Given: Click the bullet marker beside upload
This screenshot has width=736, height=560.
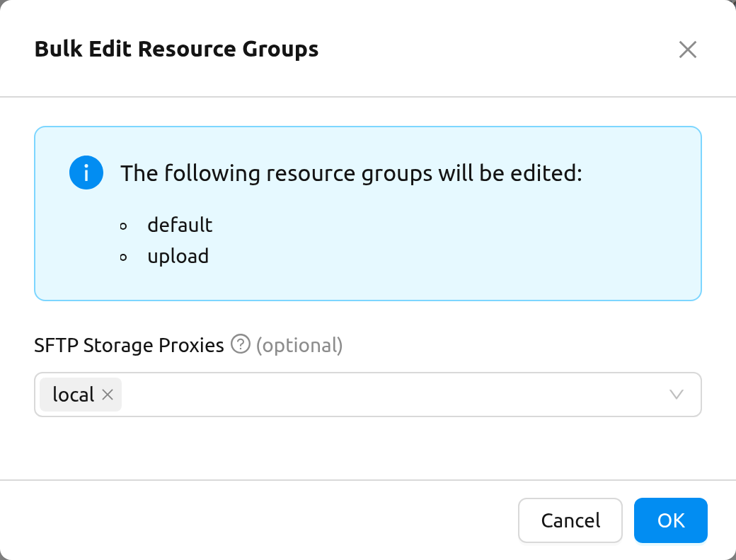Looking at the screenshot, I should (x=123, y=257).
